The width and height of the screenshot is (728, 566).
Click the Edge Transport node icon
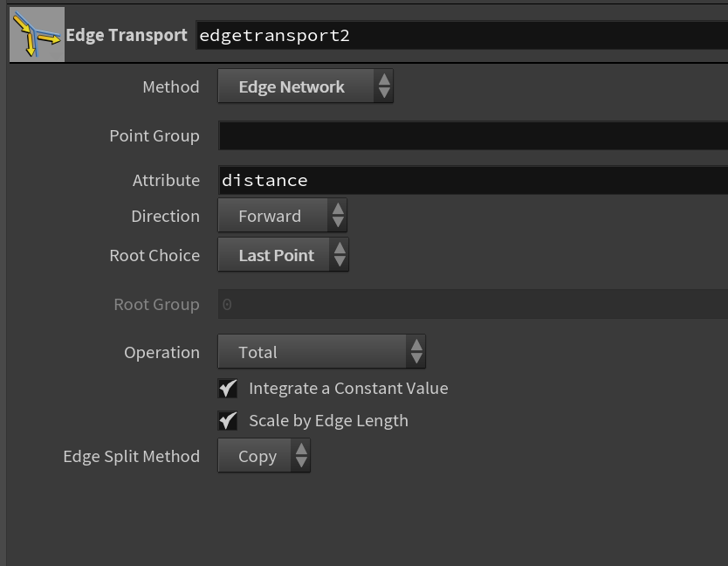pos(38,34)
